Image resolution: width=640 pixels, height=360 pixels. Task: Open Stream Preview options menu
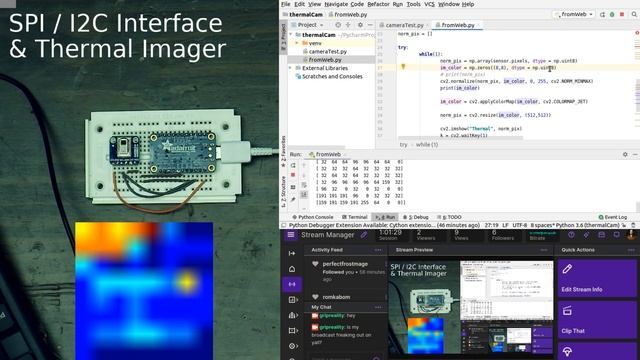(544, 250)
